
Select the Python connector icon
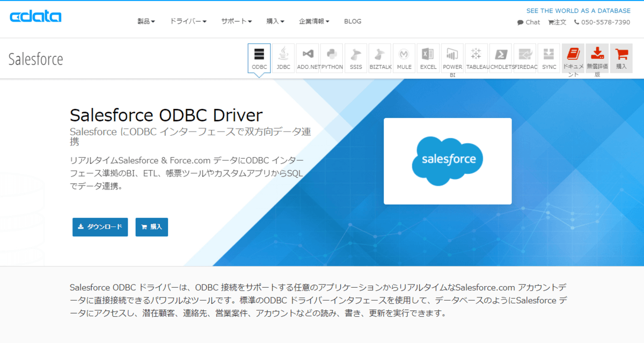coord(332,59)
